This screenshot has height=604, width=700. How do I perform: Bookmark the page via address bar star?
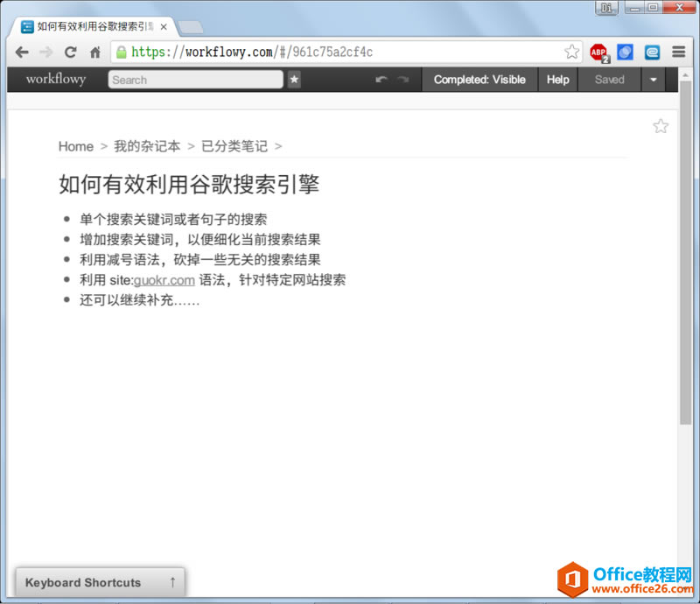coord(571,52)
